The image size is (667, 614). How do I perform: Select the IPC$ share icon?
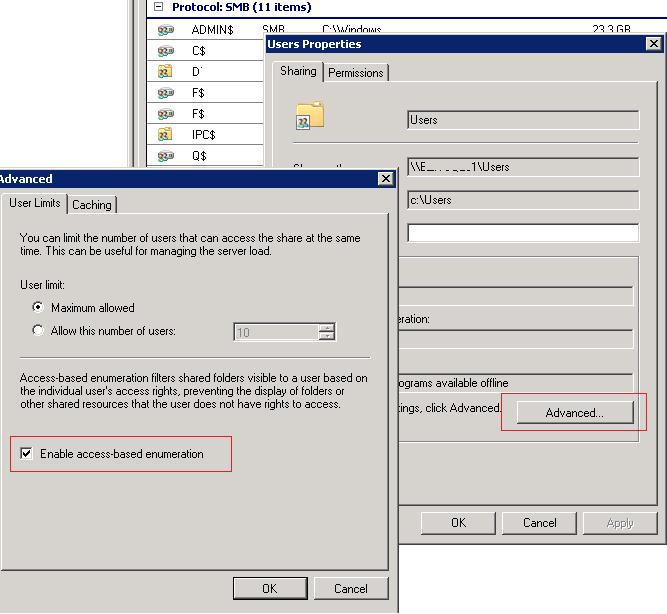[x=167, y=134]
